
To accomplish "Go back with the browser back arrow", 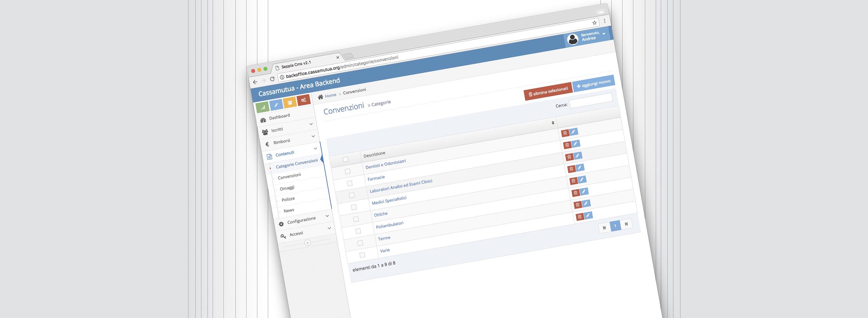I will (x=255, y=82).
